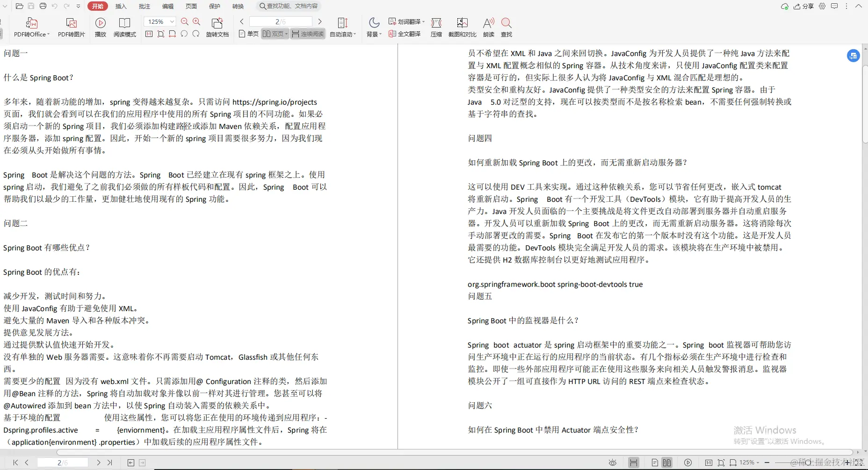Open 自动滚动 auto scroll dropdown
The width and height of the screenshot is (868, 470).
coord(343,28)
